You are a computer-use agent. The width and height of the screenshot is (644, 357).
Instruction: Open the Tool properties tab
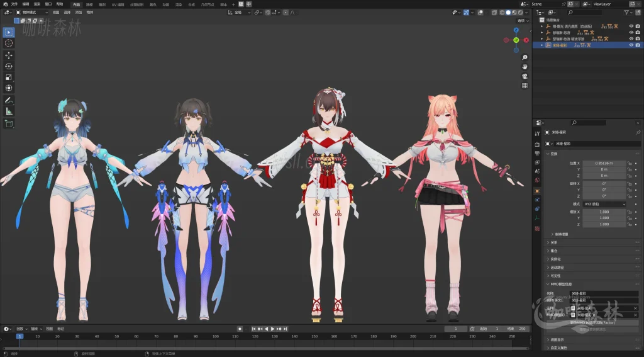[537, 133]
